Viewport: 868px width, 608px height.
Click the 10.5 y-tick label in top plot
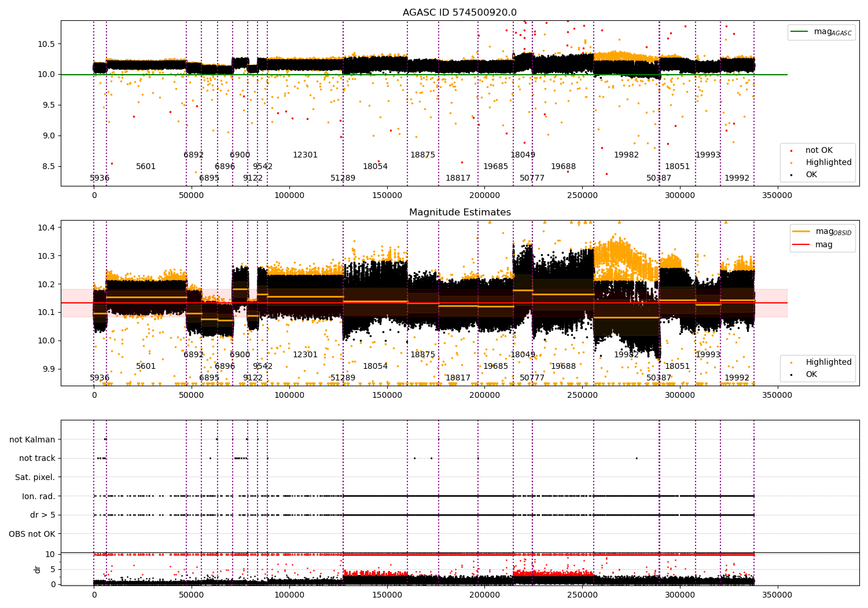pyautogui.click(x=46, y=44)
